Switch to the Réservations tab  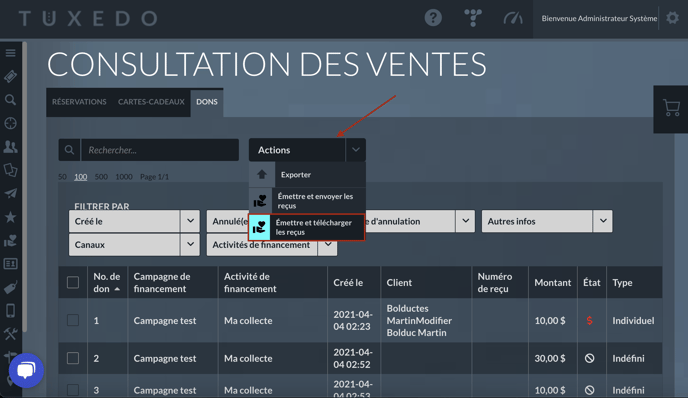[79, 102]
